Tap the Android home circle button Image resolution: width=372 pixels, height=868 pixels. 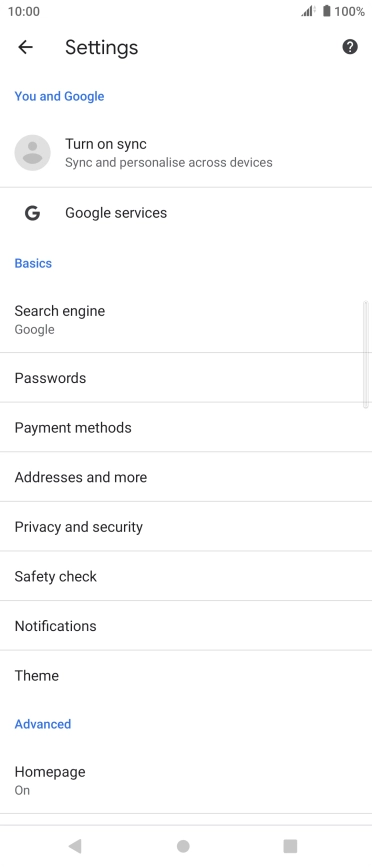(x=183, y=846)
